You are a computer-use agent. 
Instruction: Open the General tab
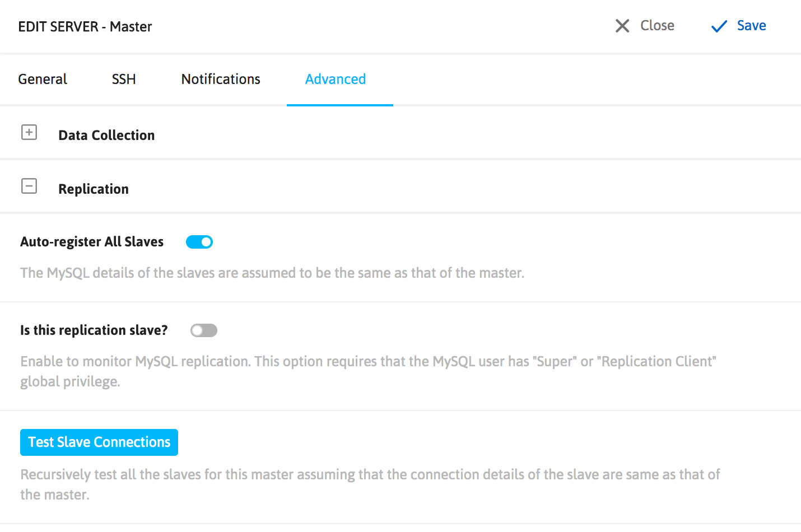click(43, 80)
